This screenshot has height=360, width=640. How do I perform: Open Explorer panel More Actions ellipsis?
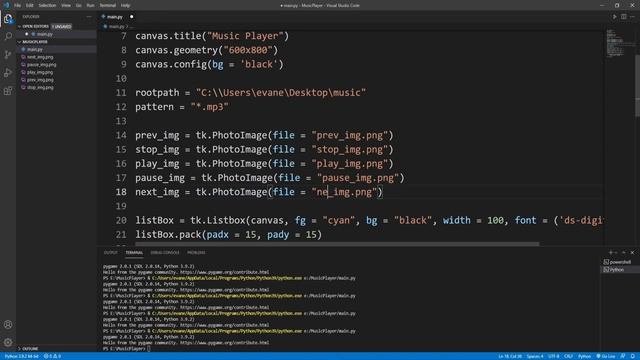[x=89, y=17]
